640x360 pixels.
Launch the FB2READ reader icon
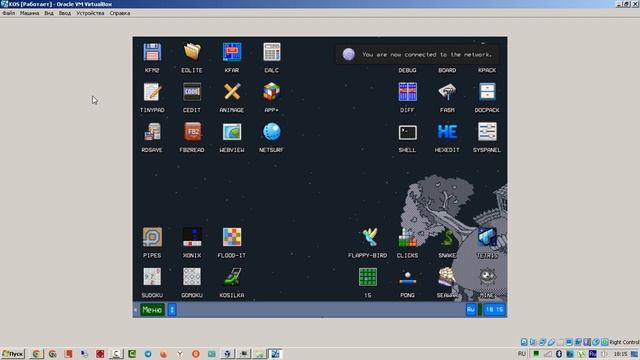192,132
